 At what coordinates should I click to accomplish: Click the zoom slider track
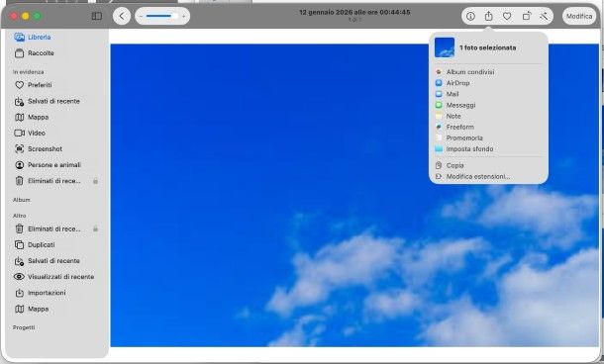(x=162, y=16)
